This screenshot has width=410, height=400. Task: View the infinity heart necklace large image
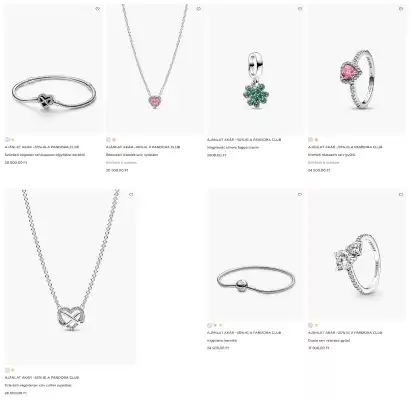coord(70,277)
